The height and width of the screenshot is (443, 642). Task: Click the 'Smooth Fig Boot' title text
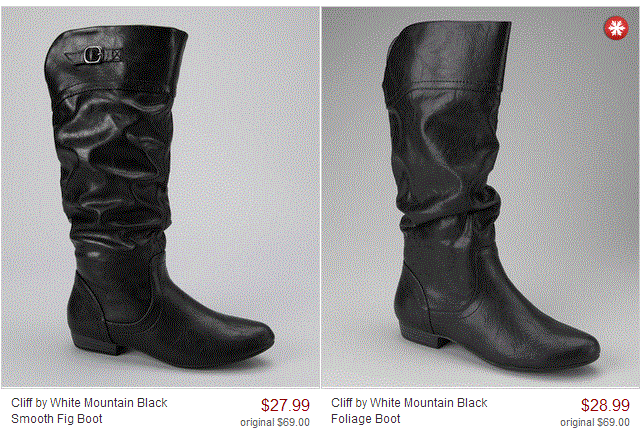57,419
